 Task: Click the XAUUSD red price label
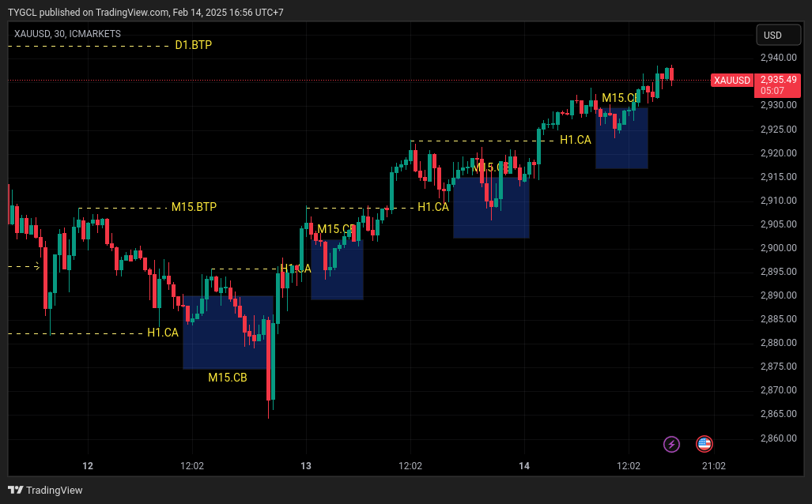731,81
